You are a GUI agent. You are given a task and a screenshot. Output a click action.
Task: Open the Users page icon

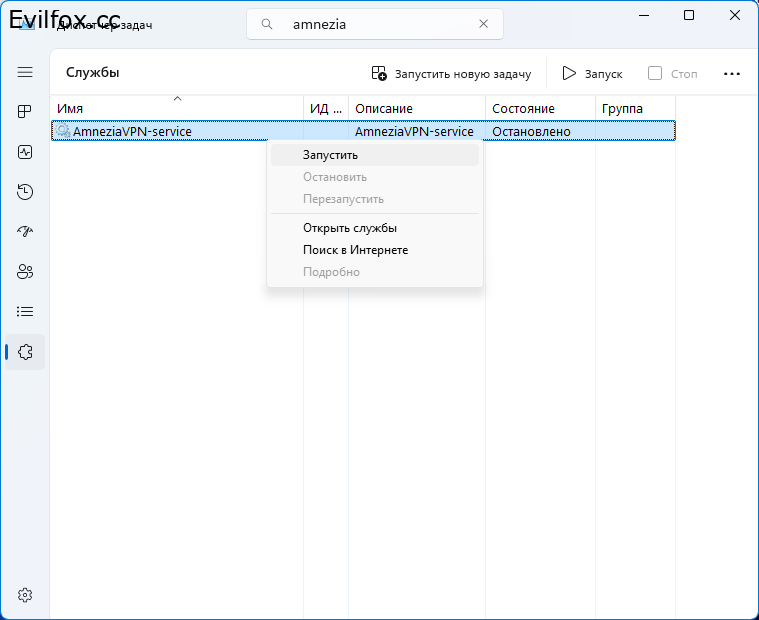pyautogui.click(x=25, y=272)
